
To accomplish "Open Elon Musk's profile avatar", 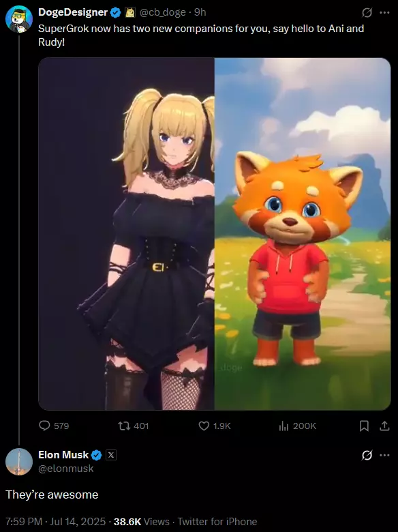I will [x=19, y=462].
